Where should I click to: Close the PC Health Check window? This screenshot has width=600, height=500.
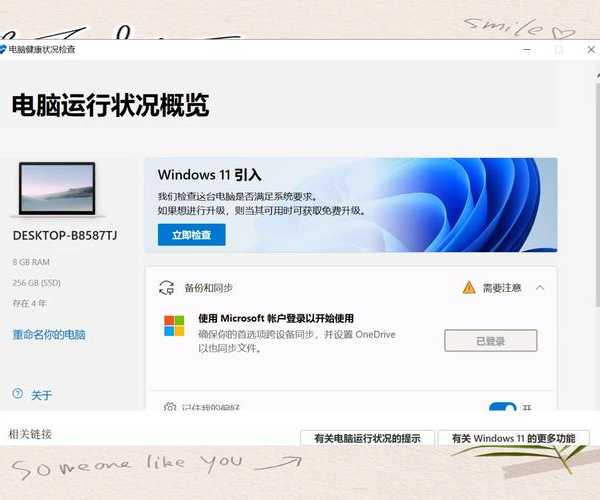[x=591, y=49]
